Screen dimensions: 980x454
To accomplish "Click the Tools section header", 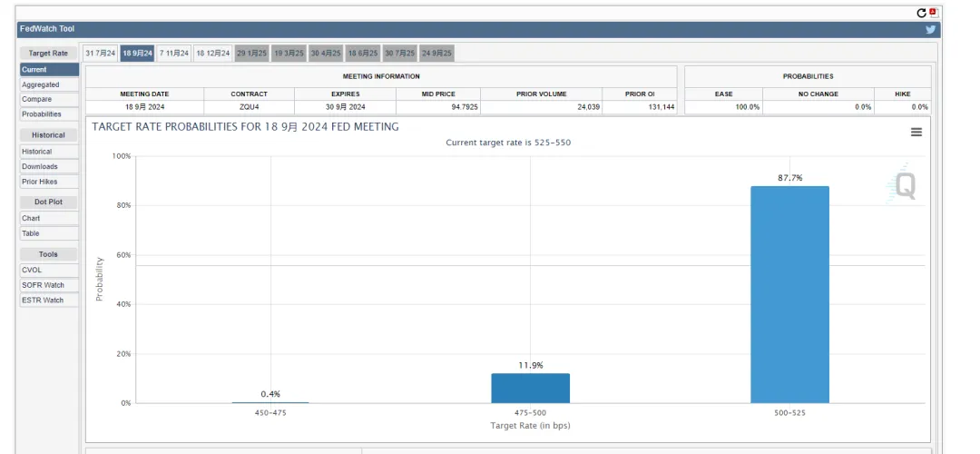I will pyautogui.click(x=48, y=254).
